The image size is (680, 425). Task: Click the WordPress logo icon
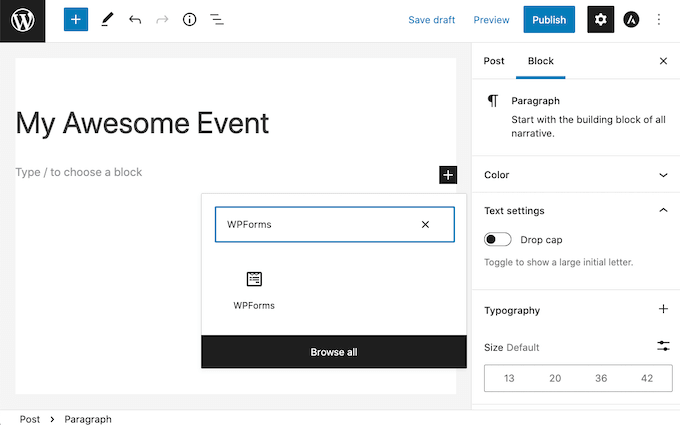(x=23, y=20)
